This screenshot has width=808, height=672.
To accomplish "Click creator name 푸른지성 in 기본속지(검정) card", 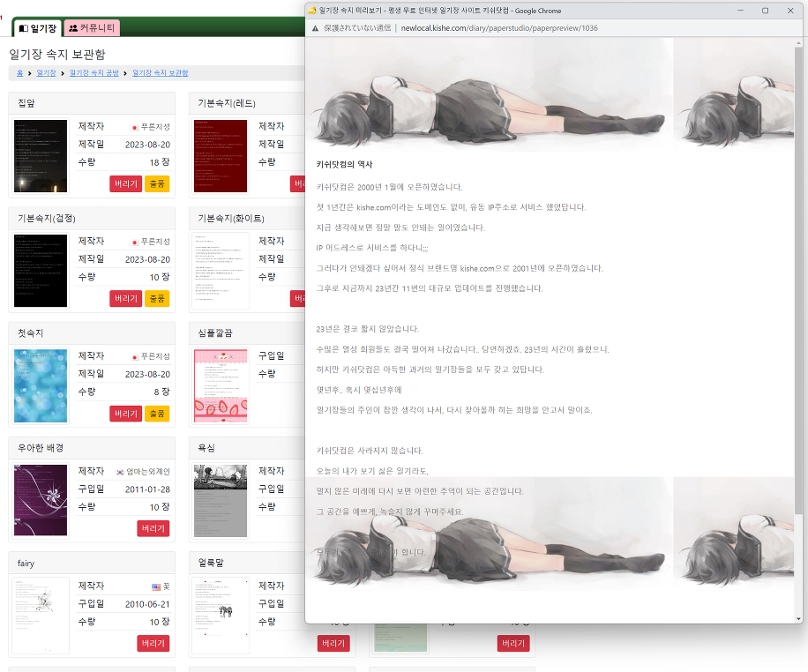I will 155,243.
